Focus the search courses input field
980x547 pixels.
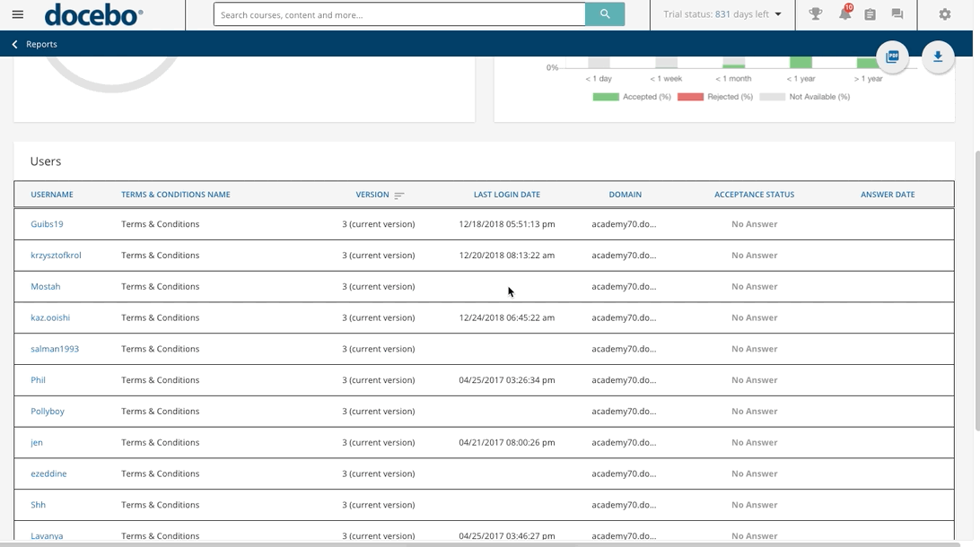pos(399,14)
